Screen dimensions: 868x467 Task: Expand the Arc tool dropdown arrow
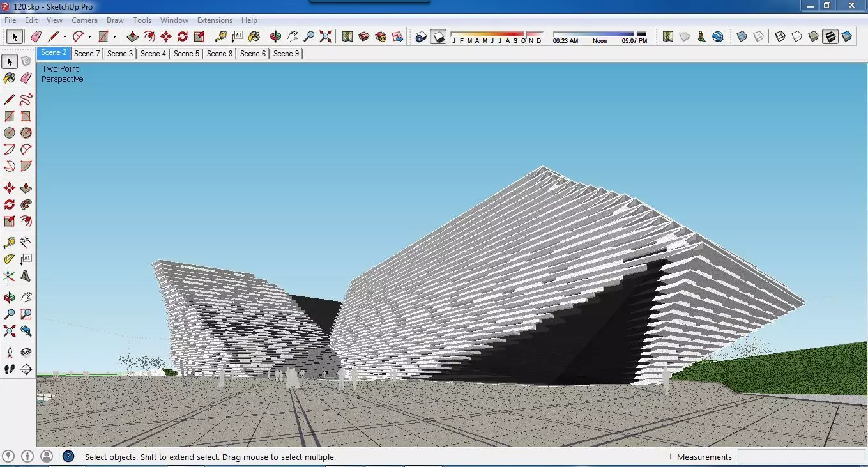89,36
